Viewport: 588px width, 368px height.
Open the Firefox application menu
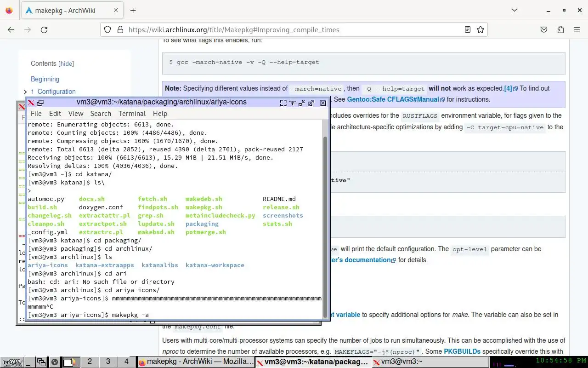pyautogui.click(x=577, y=29)
